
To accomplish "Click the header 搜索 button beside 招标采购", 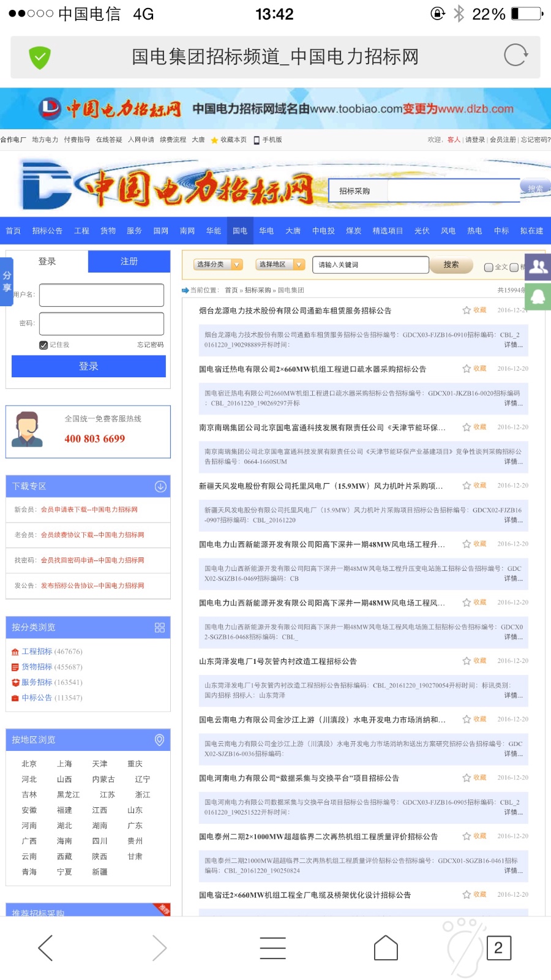I will point(535,189).
